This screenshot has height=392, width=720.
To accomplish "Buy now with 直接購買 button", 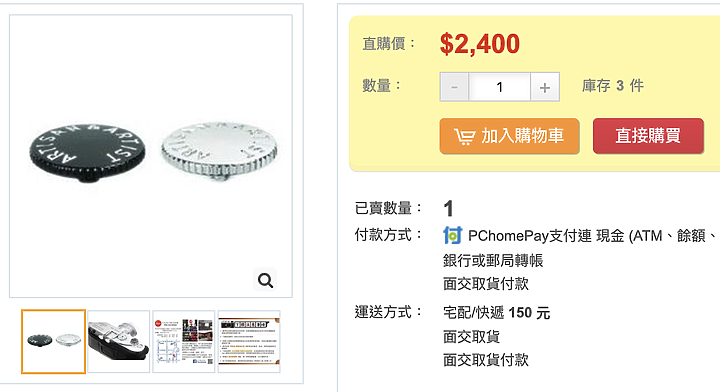I will [648, 136].
